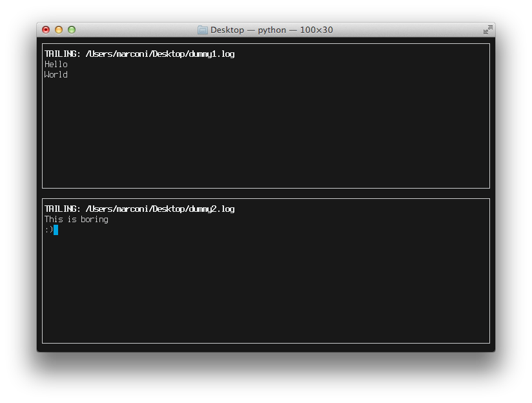Select the 'This is boring' log entry
The width and height of the screenshot is (532, 403).
[x=75, y=219]
